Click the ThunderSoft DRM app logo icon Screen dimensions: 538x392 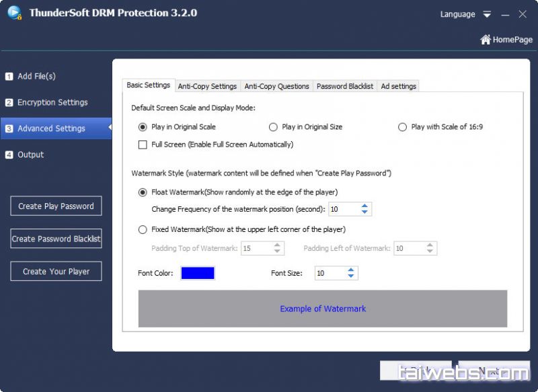15,13
